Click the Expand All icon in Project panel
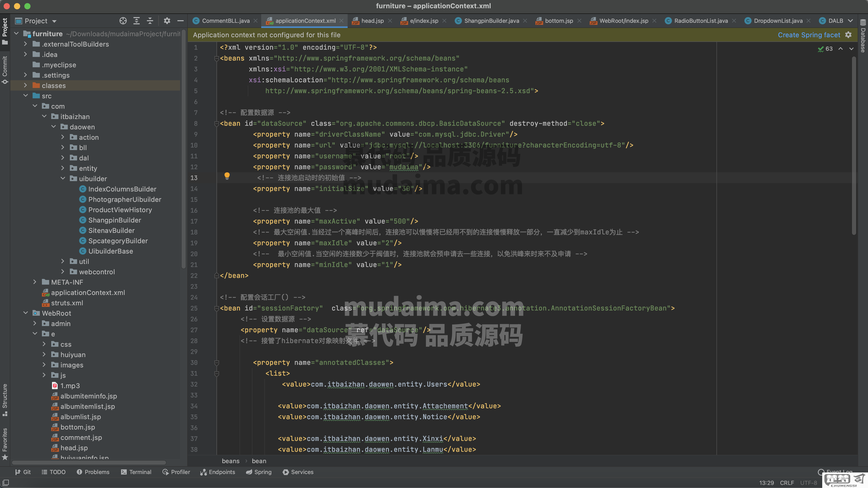The height and width of the screenshot is (488, 868). pyautogui.click(x=137, y=21)
